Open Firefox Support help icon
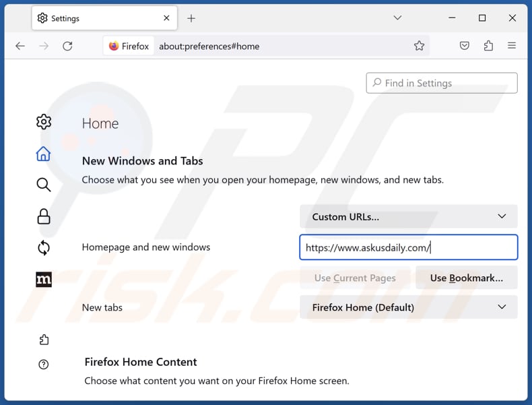 pyautogui.click(x=44, y=365)
